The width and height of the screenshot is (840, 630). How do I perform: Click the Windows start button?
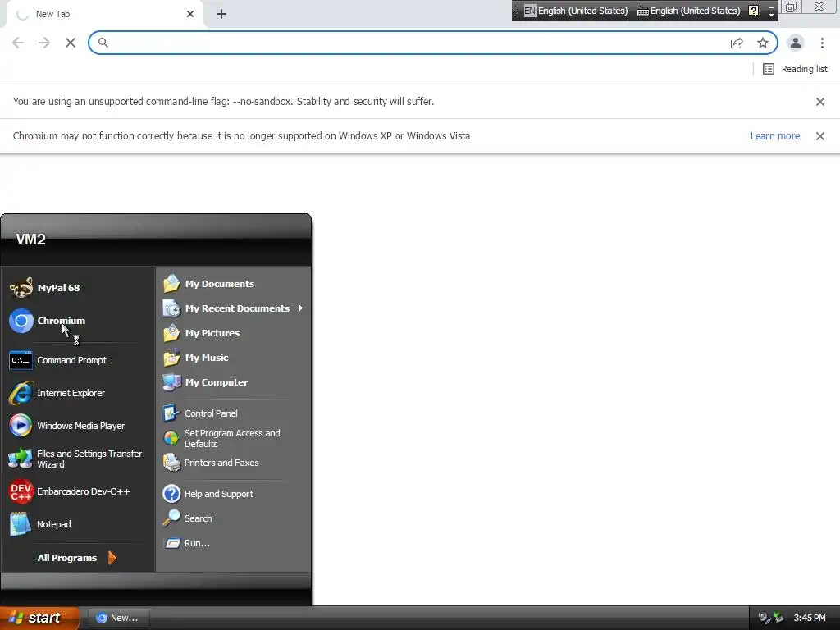(39, 618)
